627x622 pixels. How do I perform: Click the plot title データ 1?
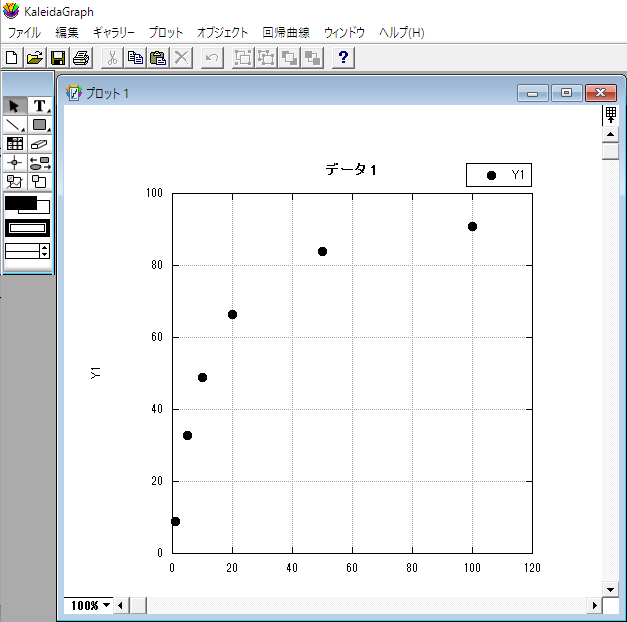pyautogui.click(x=351, y=170)
